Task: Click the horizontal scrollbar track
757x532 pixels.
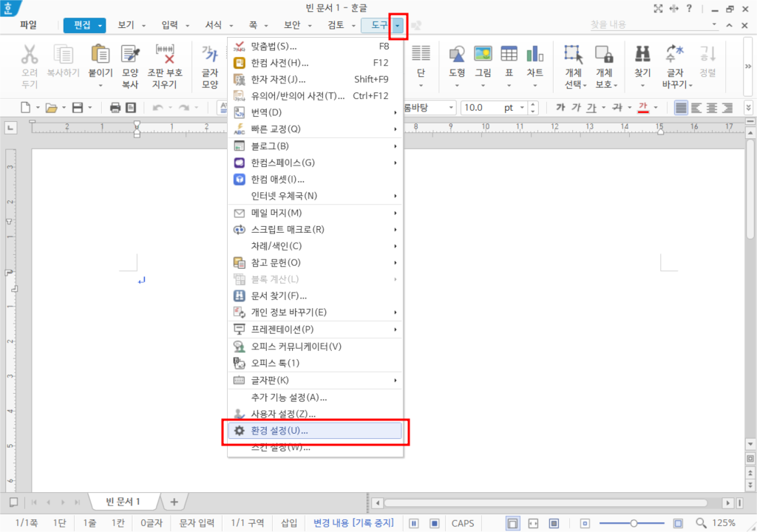Action: click(546, 503)
